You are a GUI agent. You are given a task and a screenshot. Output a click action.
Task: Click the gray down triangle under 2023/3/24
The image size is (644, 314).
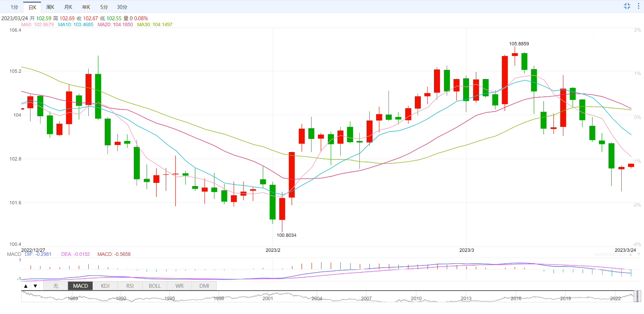tap(639, 254)
